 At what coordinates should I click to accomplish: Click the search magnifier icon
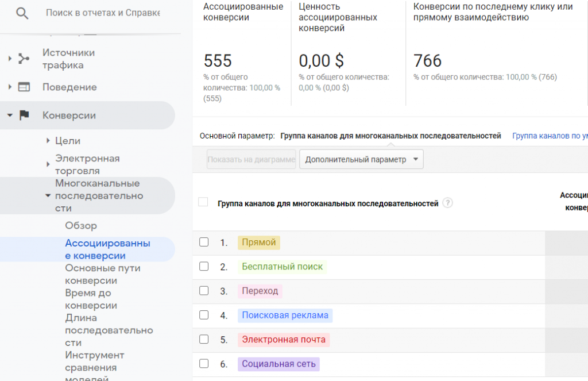pos(22,13)
